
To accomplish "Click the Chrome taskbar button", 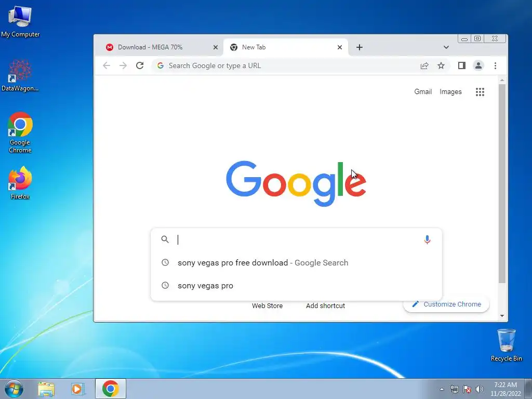I will [111, 389].
